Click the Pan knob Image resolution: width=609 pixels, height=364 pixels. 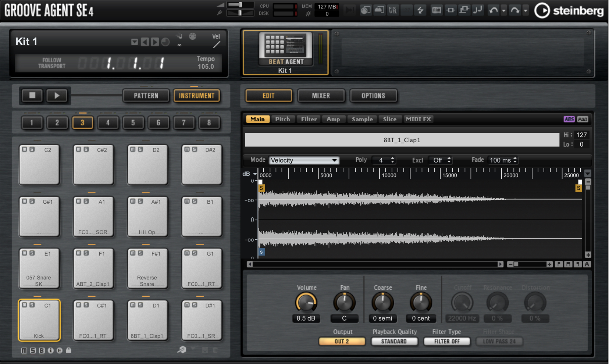(x=344, y=303)
